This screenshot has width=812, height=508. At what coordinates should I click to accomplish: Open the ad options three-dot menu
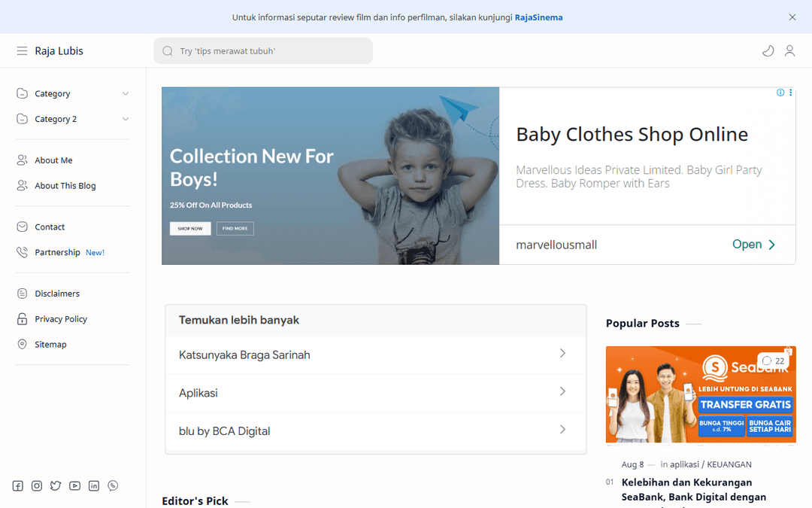[790, 93]
